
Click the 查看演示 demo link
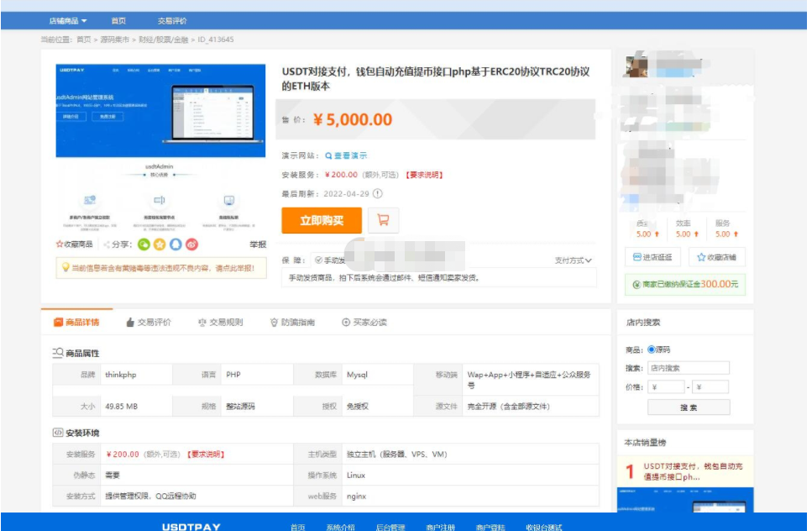point(346,155)
